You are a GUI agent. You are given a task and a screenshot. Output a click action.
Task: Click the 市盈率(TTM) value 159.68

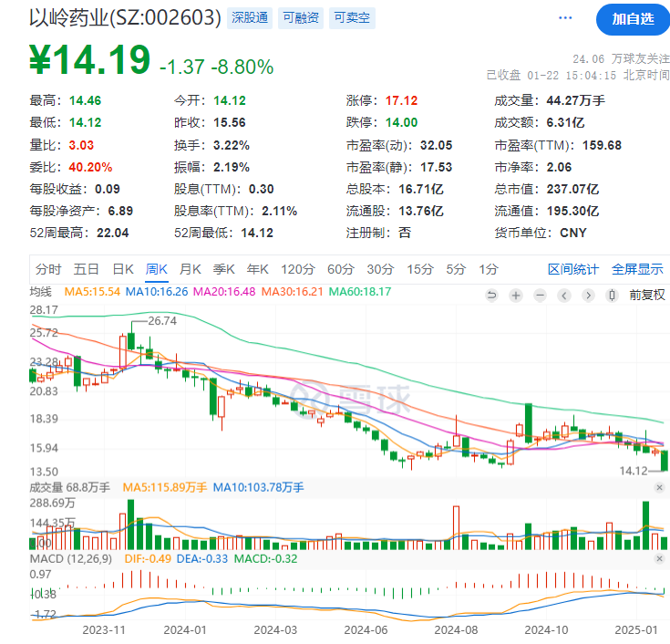602,145
